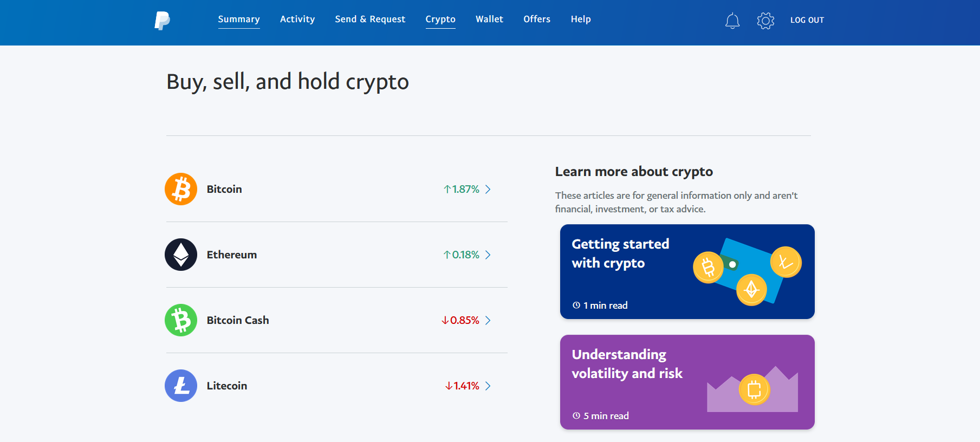Click the Bitcoin coin in Getting started illustration
Viewport: 980px width, 442px height.
coord(708,267)
